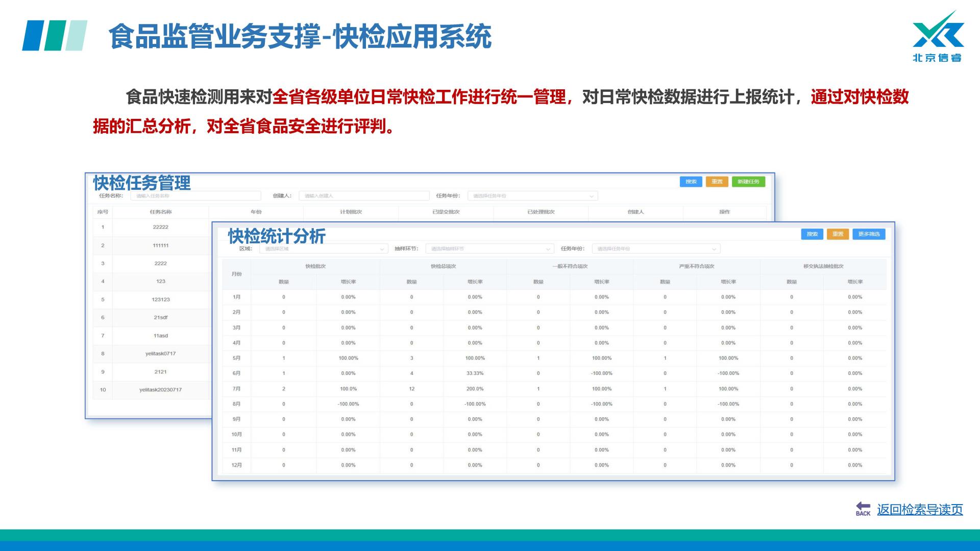The image size is (980, 551).
Task: Click the 任务名称 column header
Action: (160, 212)
